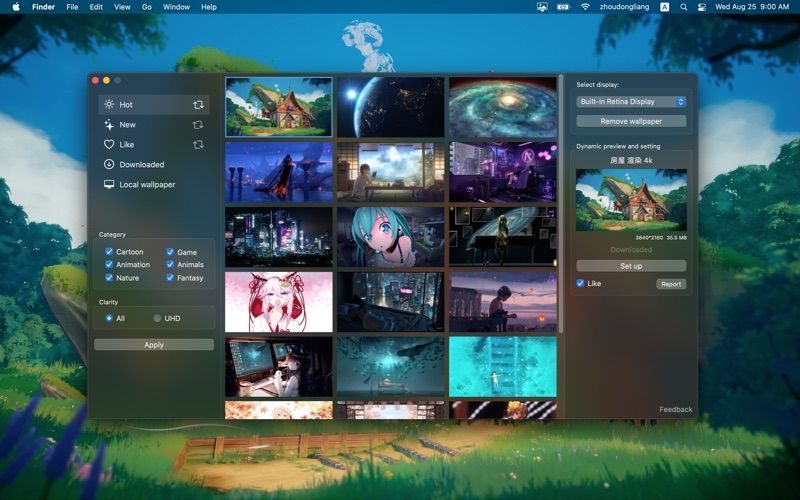Open the Window menu
The width and height of the screenshot is (800, 500).
click(x=176, y=7)
